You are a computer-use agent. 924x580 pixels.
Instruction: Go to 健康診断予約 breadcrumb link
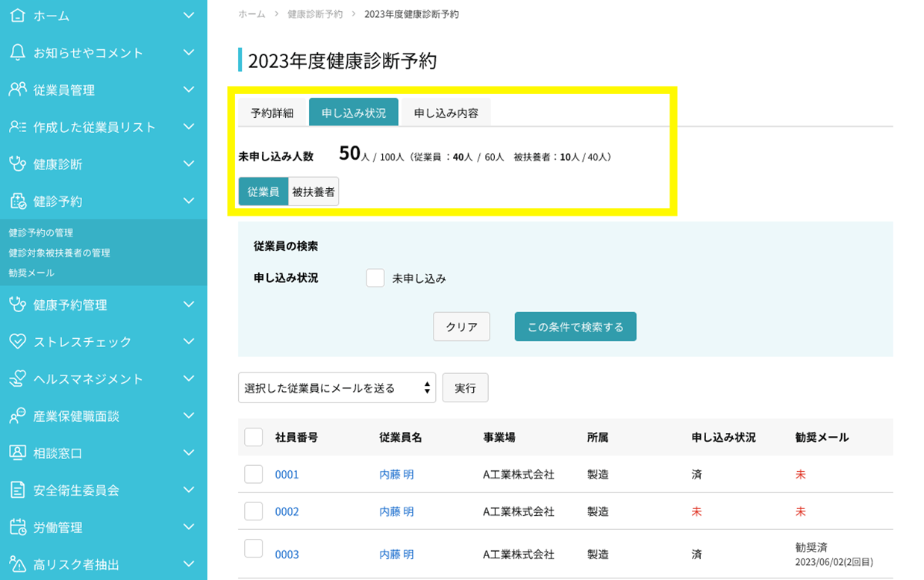(315, 14)
